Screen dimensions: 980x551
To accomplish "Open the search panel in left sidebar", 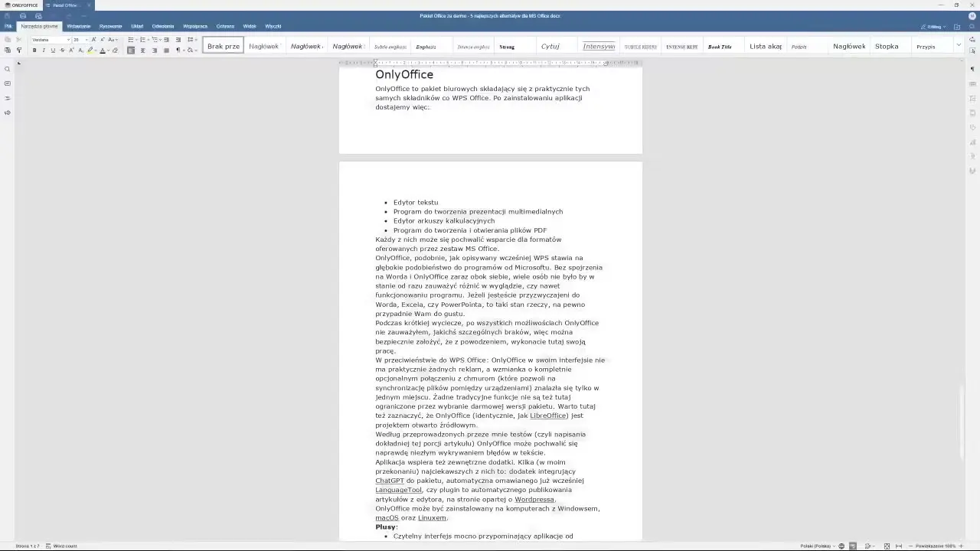I will coord(8,69).
